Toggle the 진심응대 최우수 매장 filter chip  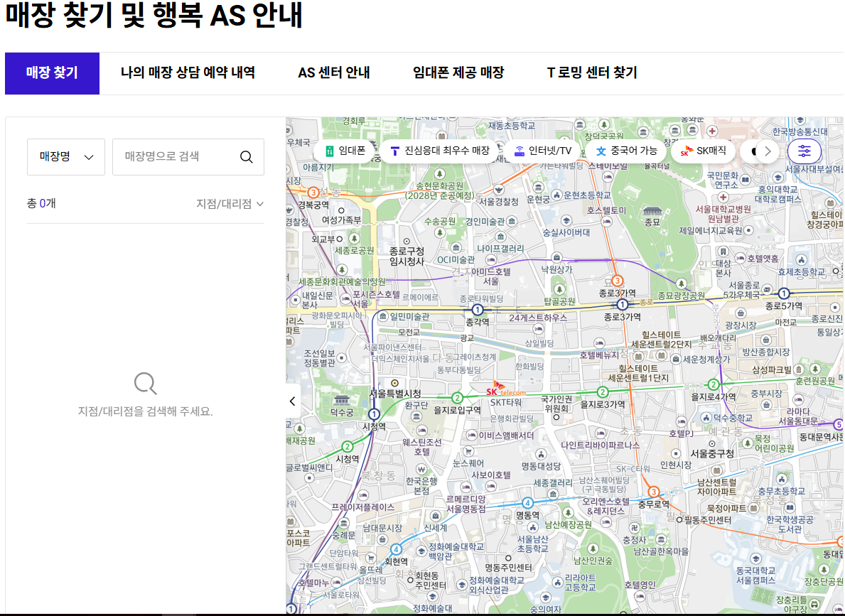tap(441, 151)
